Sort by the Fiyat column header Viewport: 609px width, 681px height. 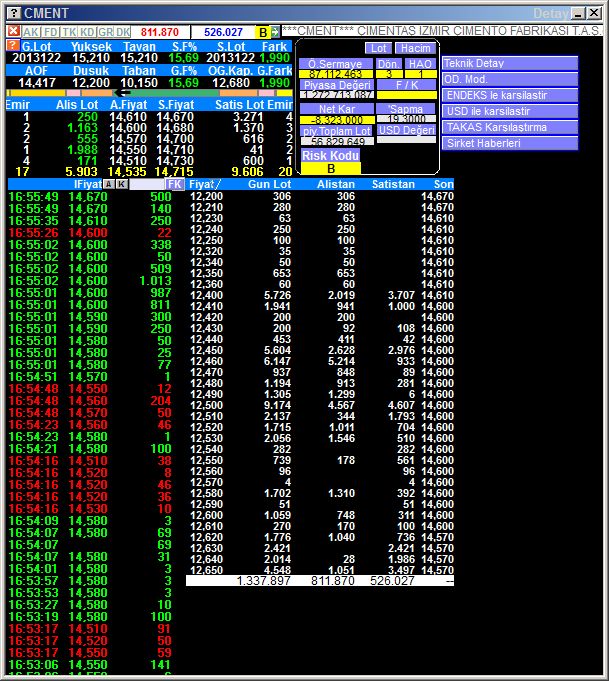pyautogui.click(x=205, y=184)
